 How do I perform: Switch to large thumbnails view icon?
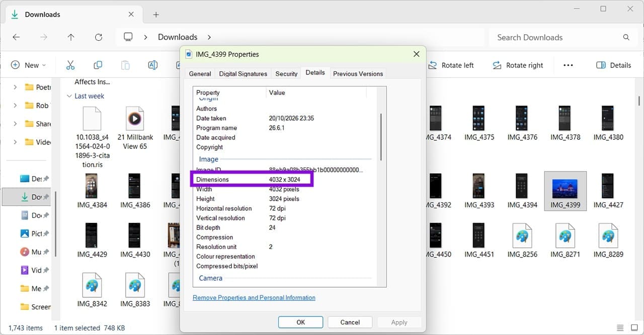pyautogui.click(x=634, y=328)
